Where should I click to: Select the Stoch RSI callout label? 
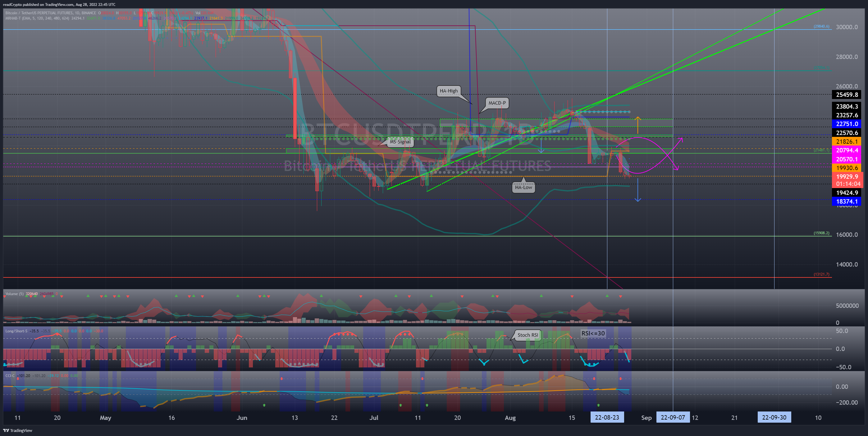(528, 335)
